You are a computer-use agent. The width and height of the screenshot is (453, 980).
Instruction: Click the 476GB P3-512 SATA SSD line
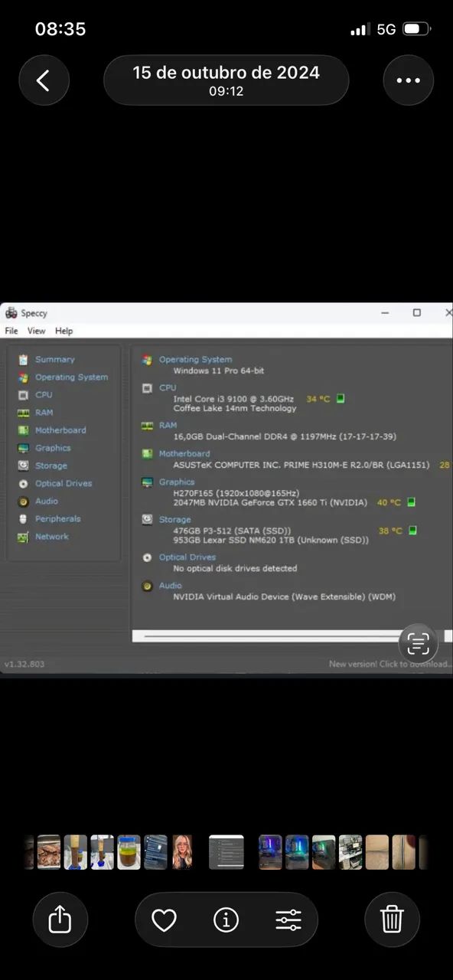point(232,530)
